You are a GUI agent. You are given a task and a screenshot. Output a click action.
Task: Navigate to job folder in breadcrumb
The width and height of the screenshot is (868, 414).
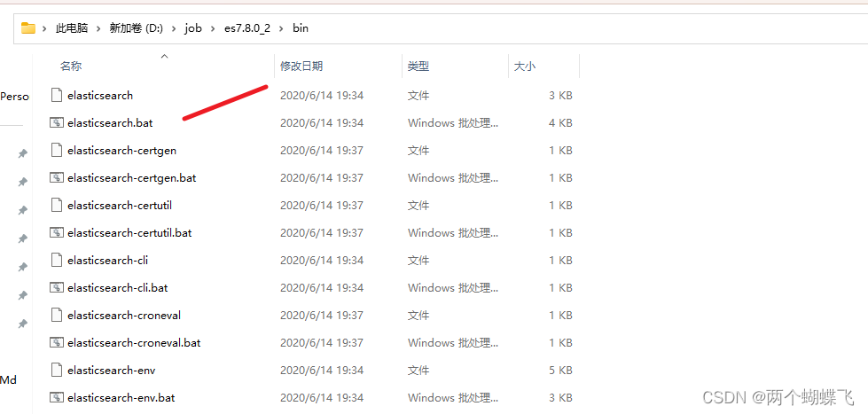[193, 28]
